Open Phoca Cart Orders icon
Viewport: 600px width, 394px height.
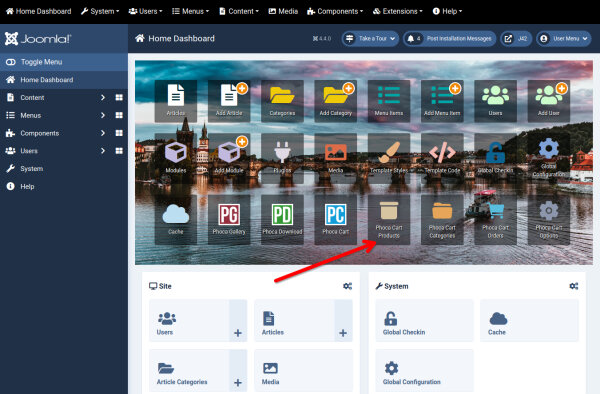point(495,219)
